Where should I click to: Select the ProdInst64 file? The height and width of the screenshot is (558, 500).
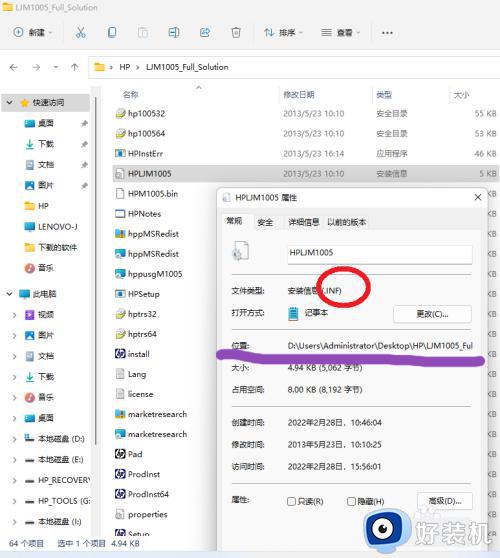click(x=148, y=494)
